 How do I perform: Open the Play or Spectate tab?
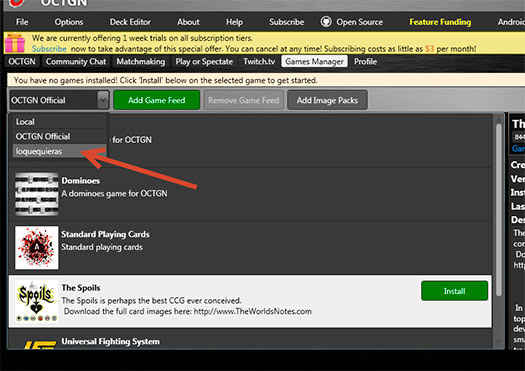[204, 62]
